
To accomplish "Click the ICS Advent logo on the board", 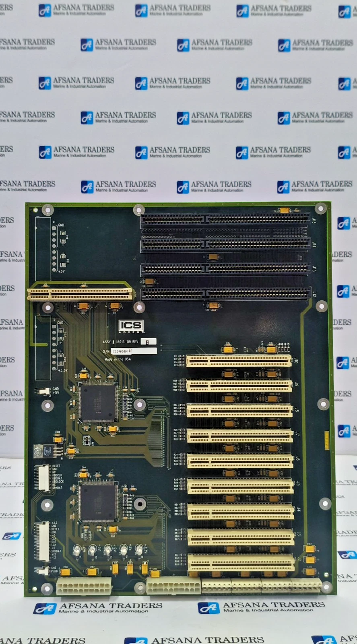I will point(131,326).
